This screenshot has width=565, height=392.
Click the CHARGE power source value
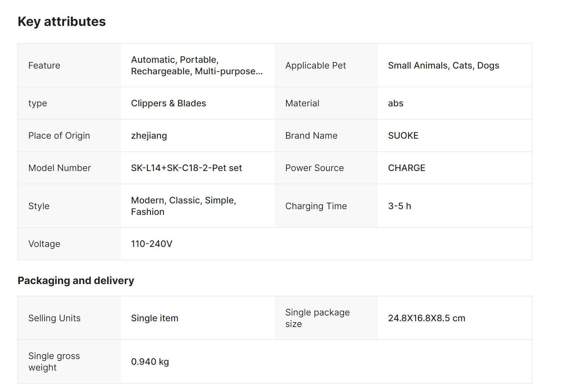[406, 168]
